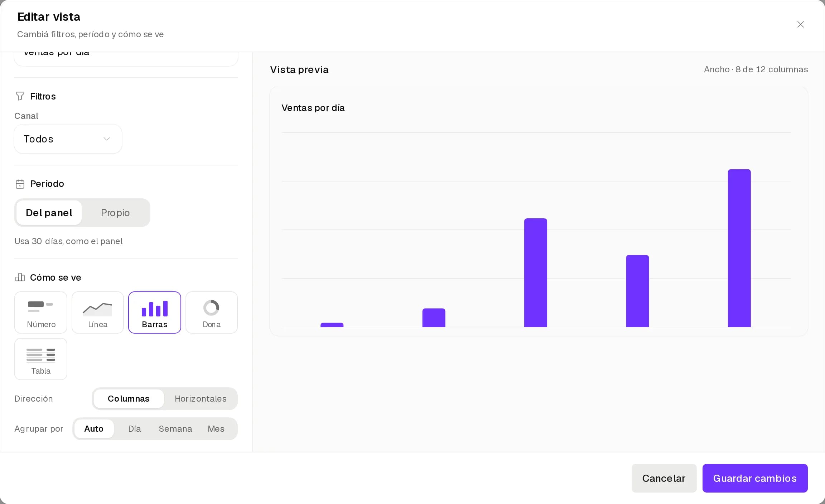This screenshot has height=504, width=825.
Task: Select the Tabla visualization tile
Action: point(41,359)
